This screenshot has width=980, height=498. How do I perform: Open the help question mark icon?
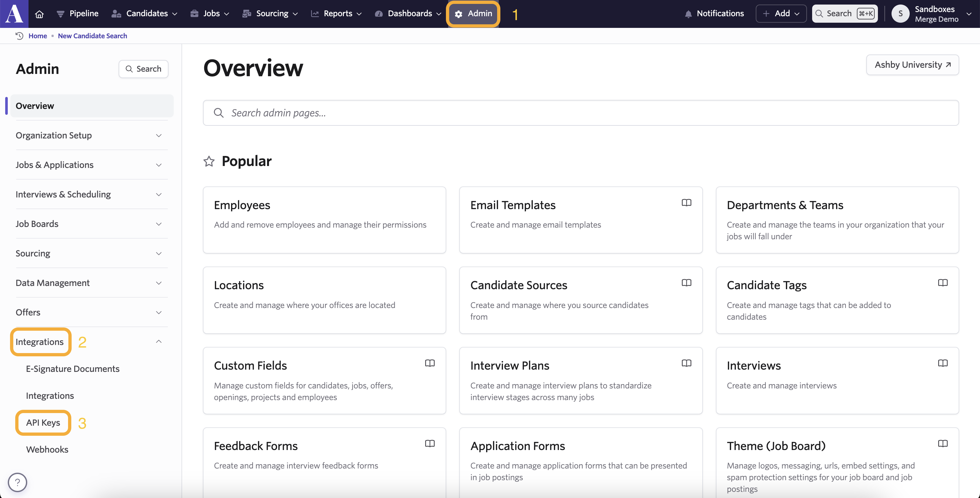click(17, 482)
